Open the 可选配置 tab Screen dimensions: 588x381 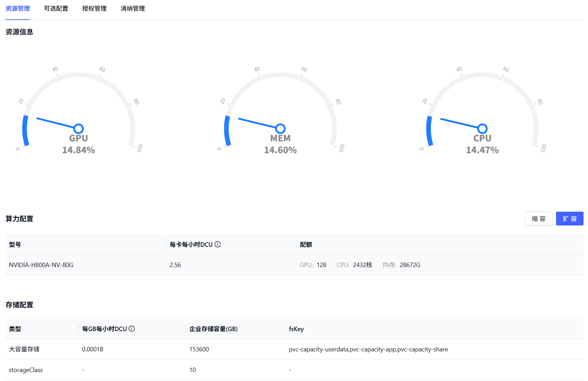pos(56,9)
